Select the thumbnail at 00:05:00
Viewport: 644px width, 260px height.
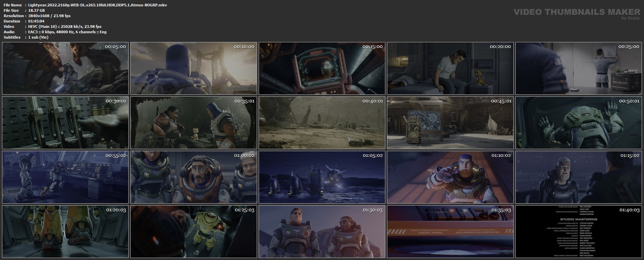[x=65, y=68]
